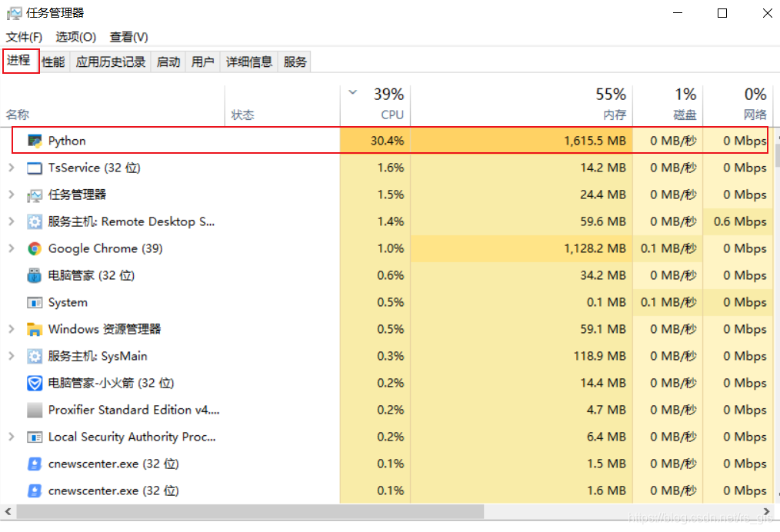Switch to the 服务 tab
Screen dimensions: 780x532
tap(295, 62)
